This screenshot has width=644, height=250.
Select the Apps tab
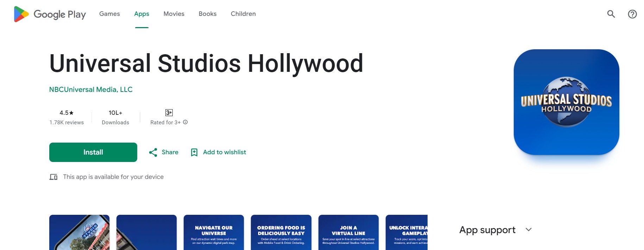coord(141,14)
